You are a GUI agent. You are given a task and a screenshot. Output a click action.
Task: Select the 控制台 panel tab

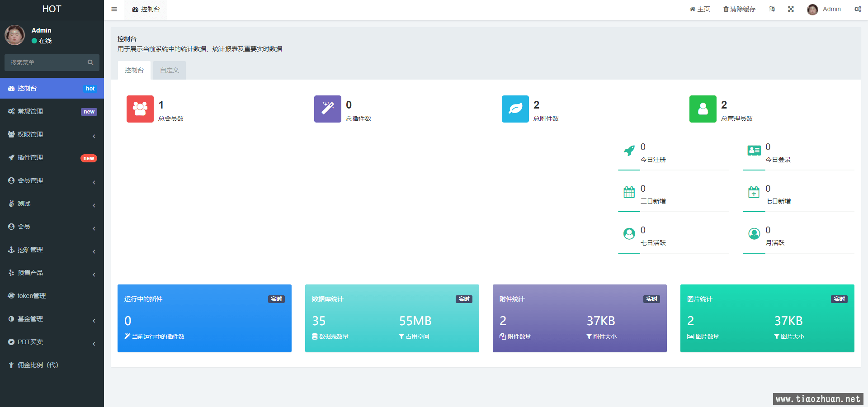click(134, 70)
